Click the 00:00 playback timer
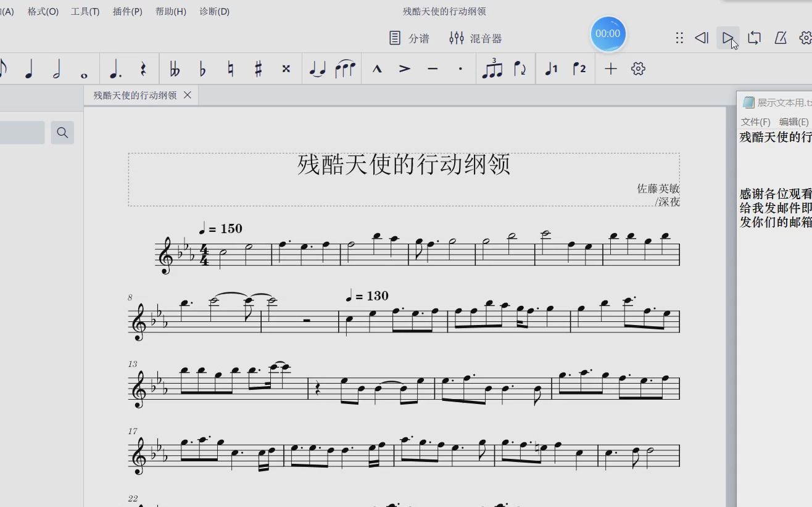Screen dimensions: 812x507 [x=608, y=34]
